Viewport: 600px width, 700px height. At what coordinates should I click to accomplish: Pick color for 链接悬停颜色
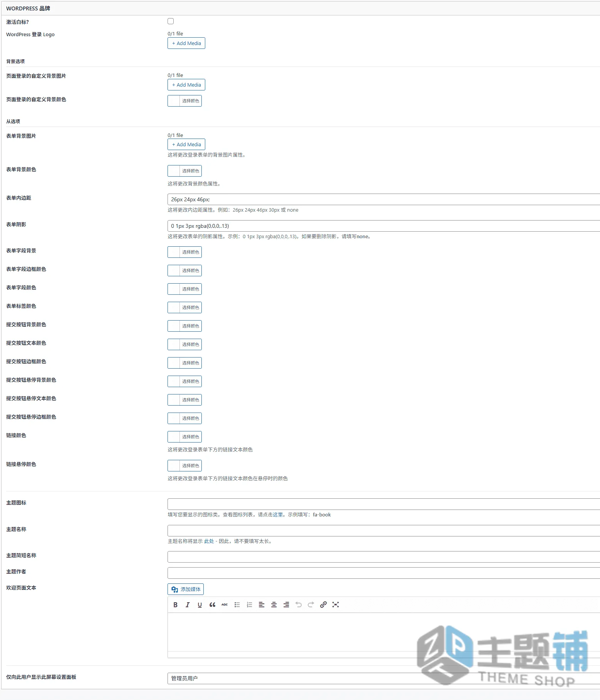(x=184, y=466)
